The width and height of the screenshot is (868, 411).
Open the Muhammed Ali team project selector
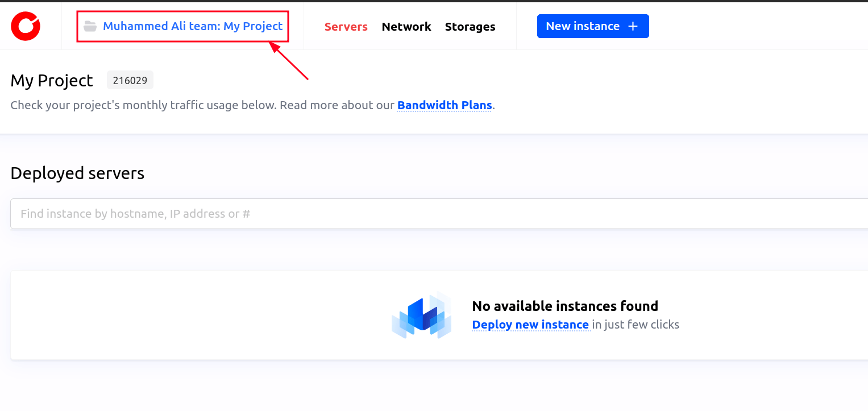[x=192, y=26]
